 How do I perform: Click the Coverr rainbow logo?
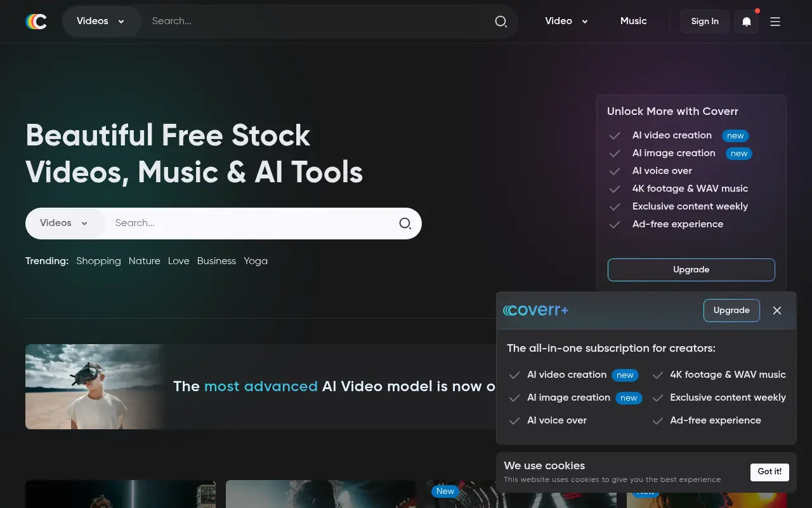pyautogui.click(x=36, y=22)
